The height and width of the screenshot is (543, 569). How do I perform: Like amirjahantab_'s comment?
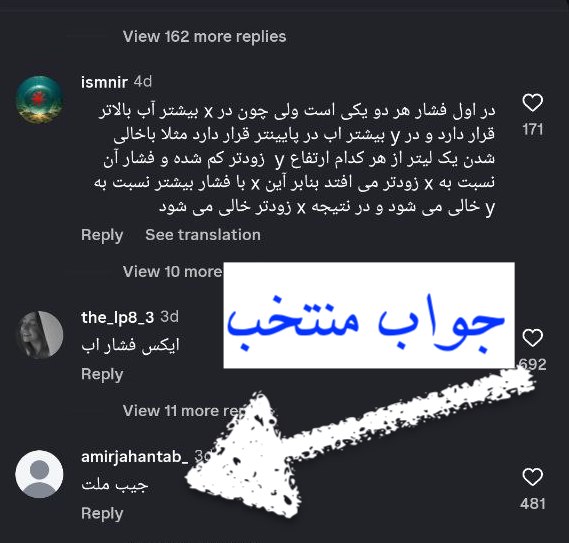(x=532, y=477)
